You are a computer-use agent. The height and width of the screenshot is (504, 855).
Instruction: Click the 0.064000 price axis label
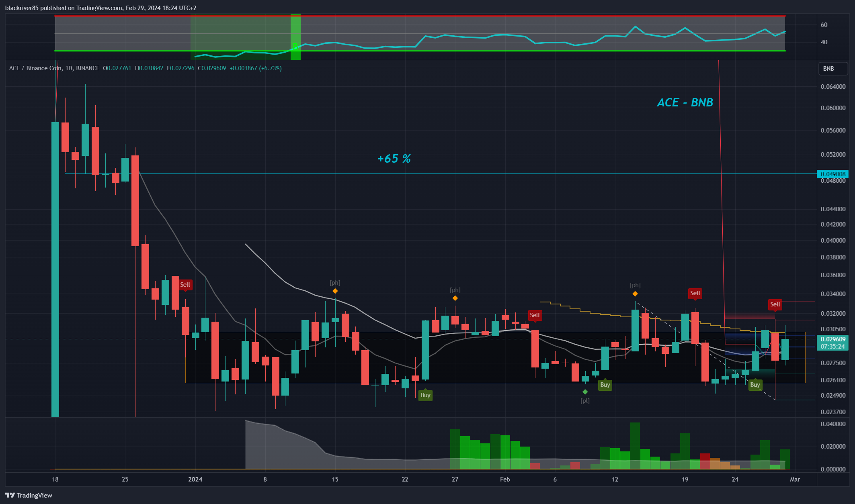833,87
